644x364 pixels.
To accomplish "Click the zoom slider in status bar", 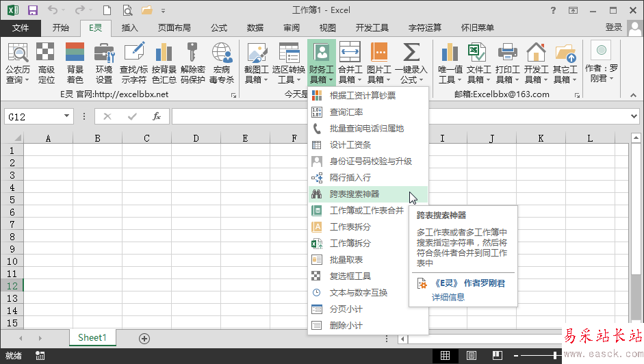I will [x=555, y=355].
